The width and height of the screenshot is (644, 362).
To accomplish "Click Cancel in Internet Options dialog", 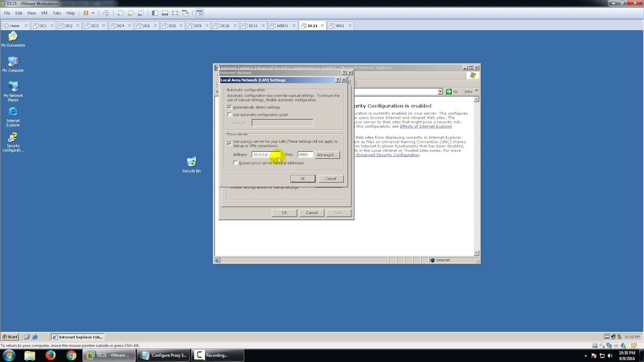I will pos(312,213).
